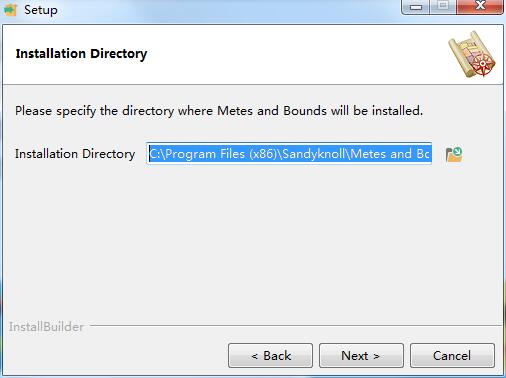Click the empty title bar area right of Setup

230,9
